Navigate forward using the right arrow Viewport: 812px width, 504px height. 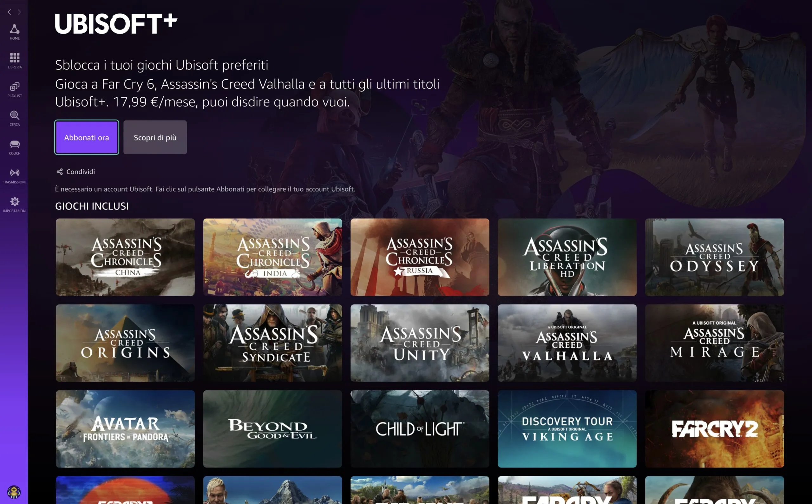click(x=20, y=12)
